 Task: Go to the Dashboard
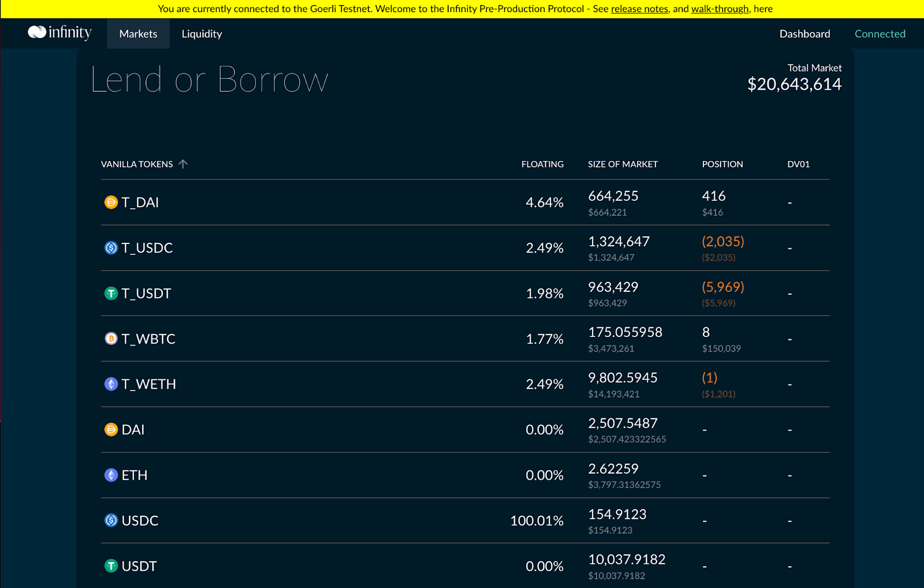click(x=804, y=33)
